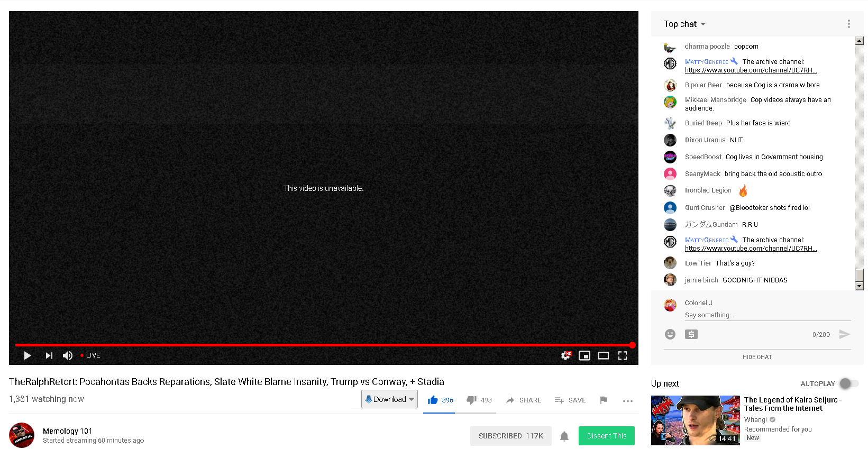Click Mikkael Mansbridge's chat avatar
This screenshot has height=449, width=868.
coord(670,102)
